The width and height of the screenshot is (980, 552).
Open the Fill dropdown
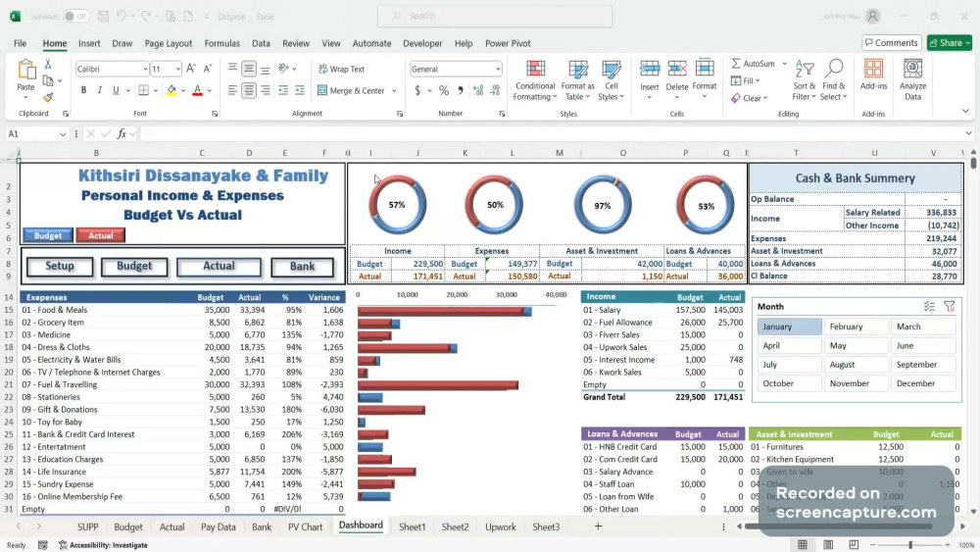[x=745, y=80]
